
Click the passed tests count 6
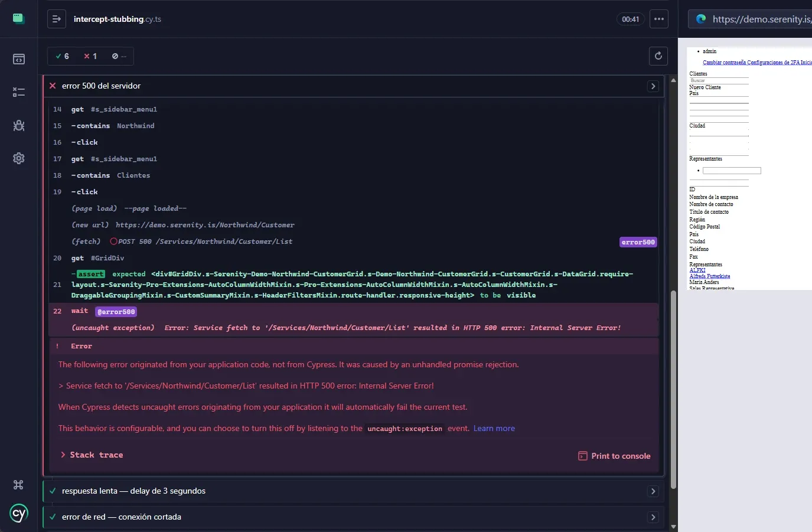point(63,56)
